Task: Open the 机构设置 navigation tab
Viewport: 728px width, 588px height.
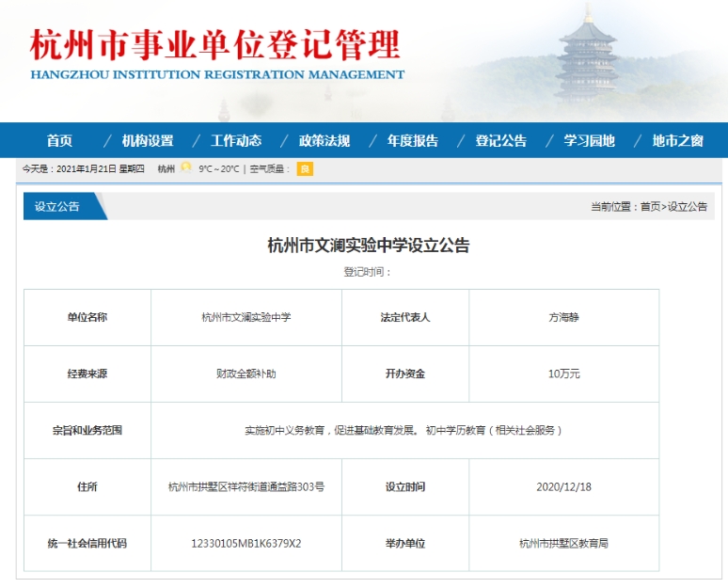Action: click(x=148, y=141)
